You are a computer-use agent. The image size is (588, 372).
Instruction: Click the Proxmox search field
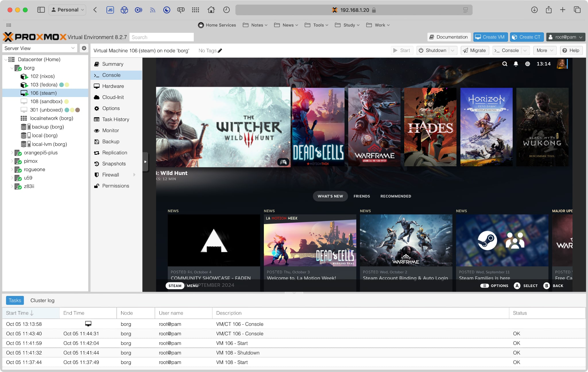click(161, 37)
